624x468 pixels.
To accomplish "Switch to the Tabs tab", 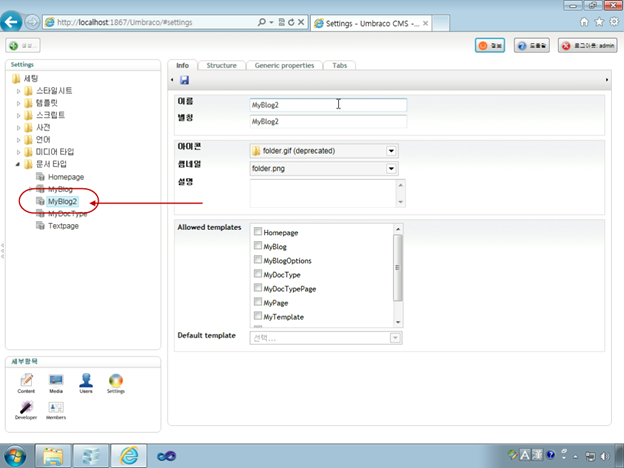I will click(339, 65).
